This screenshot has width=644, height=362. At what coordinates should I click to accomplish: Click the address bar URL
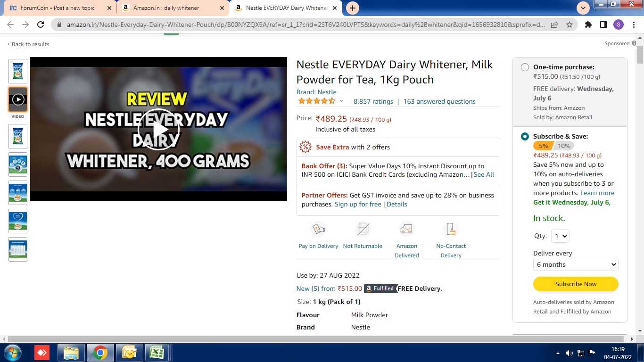point(305,25)
